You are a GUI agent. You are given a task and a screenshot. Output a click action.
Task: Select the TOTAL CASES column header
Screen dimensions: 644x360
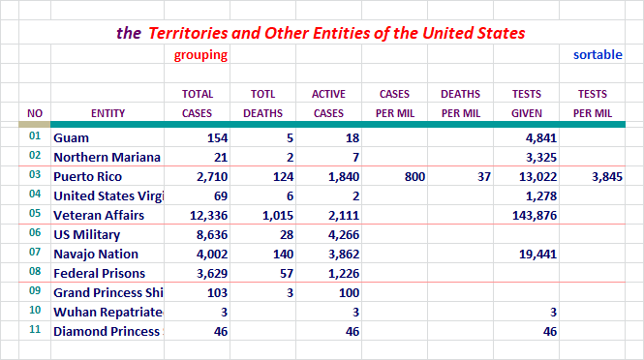(198, 104)
